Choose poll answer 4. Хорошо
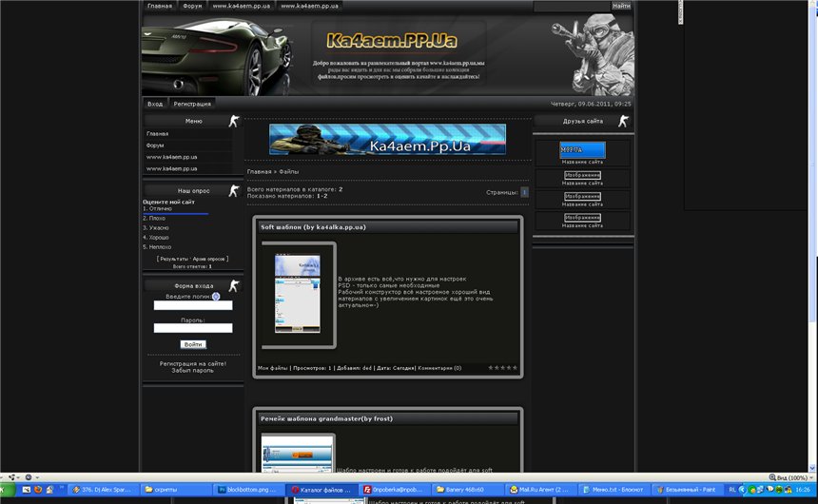The height and width of the screenshot is (504, 818). pyautogui.click(x=155, y=238)
